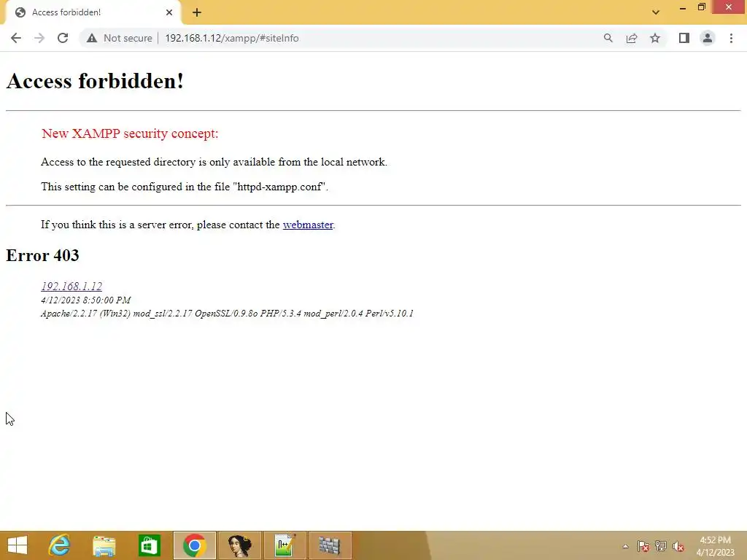This screenshot has width=747, height=560.
Task: Minimize the Chrome window
Action: (x=683, y=7)
